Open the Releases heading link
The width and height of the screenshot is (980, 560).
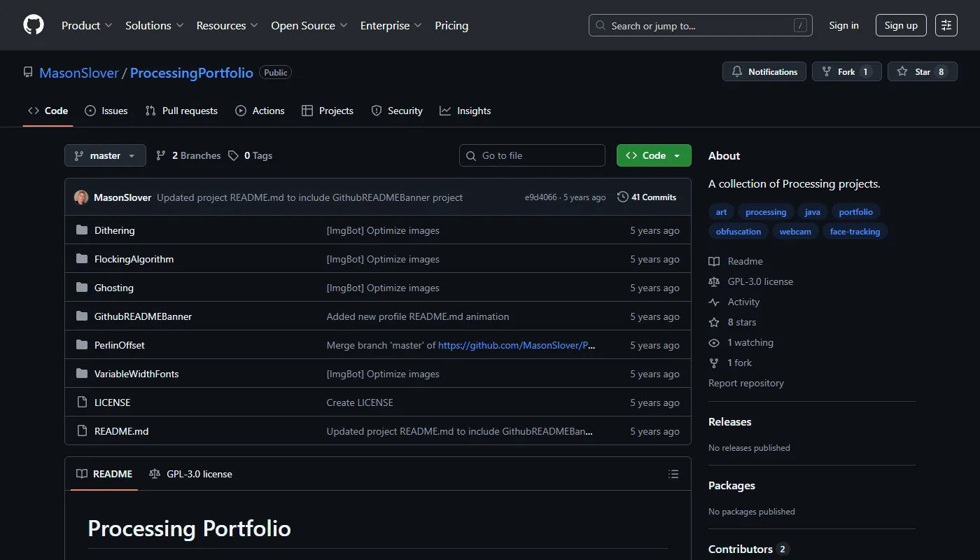pyautogui.click(x=730, y=421)
